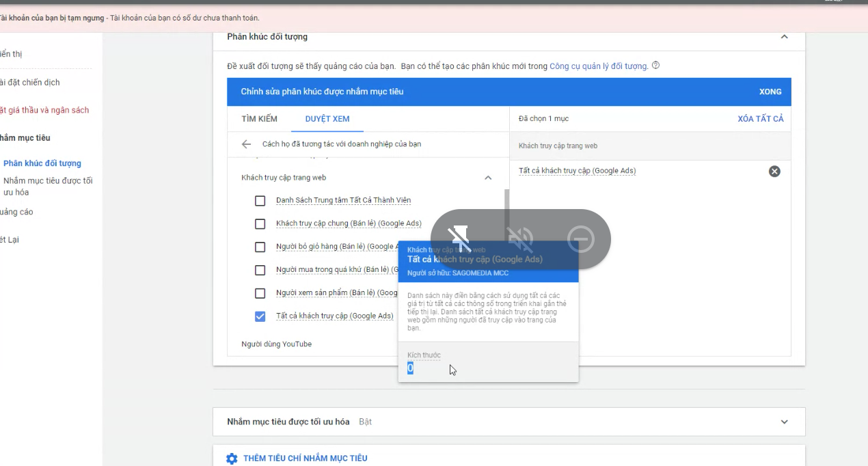Click XONG to finish editing segments
This screenshot has height=466, width=868.
click(770, 92)
